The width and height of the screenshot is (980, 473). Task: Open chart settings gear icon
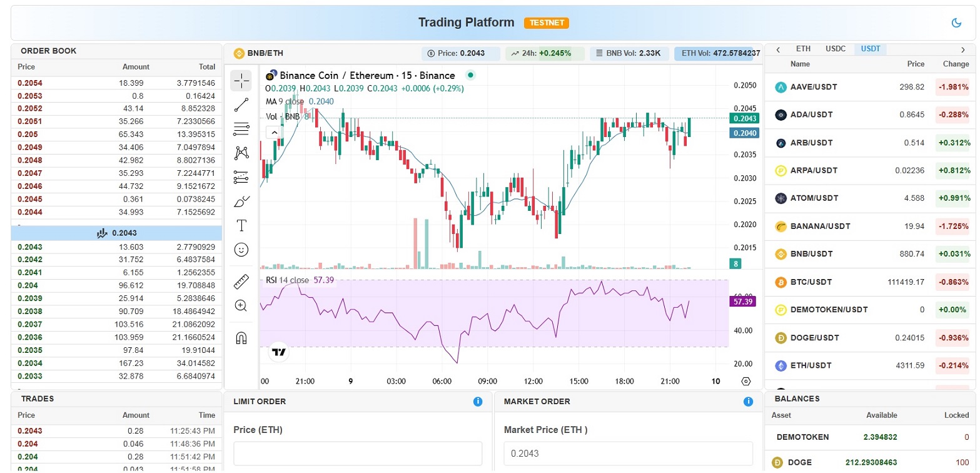tap(745, 381)
